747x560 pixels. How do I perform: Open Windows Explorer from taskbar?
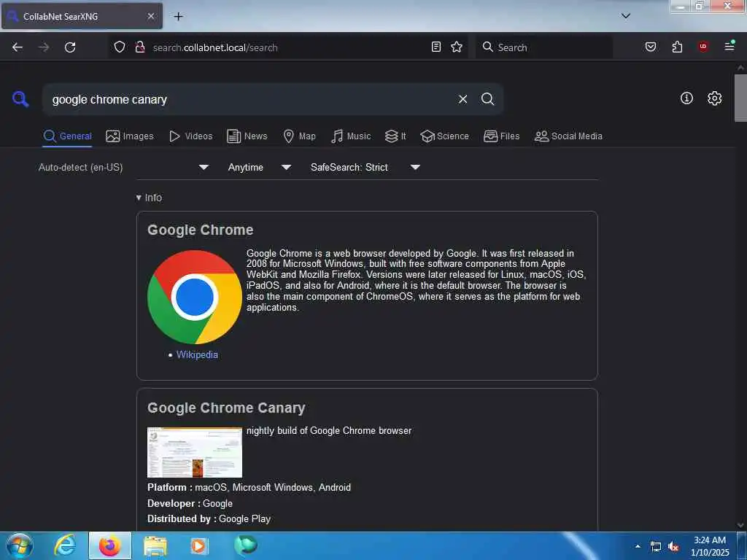[x=155, y=545]
